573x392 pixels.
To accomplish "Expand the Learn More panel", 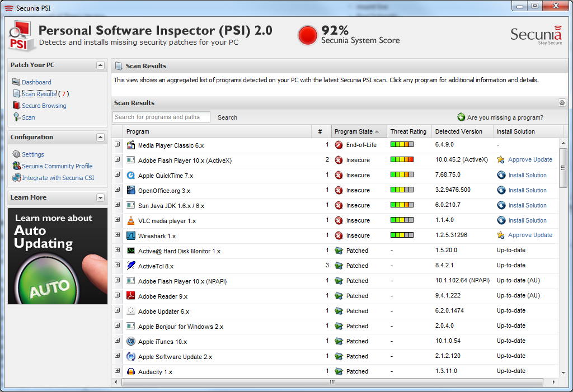I will pos(100,197).
